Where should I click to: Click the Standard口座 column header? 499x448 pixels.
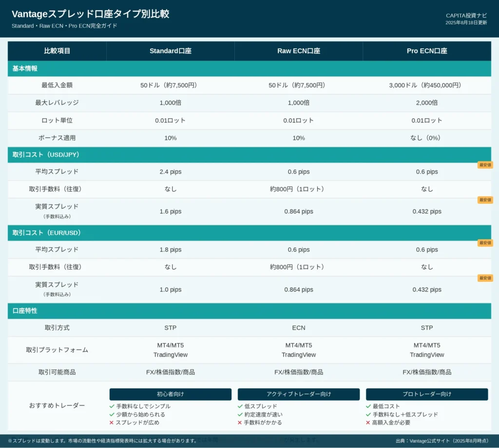[170, 51]
